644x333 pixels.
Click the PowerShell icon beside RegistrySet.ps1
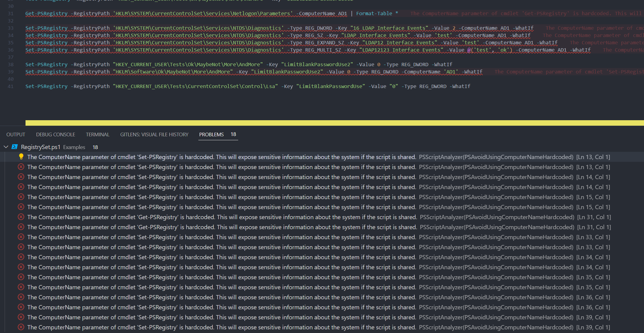(x=15, y=147)
